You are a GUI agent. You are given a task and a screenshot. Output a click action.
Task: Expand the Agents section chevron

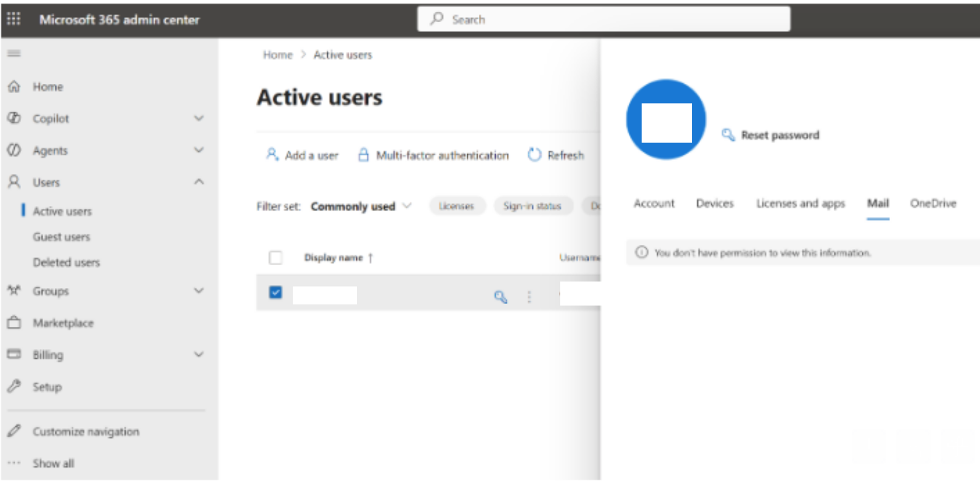(x=198, y=150)
